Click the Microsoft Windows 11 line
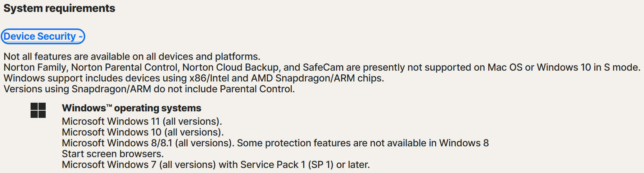The height and width of the screenshot is (173, 644). 142,121
